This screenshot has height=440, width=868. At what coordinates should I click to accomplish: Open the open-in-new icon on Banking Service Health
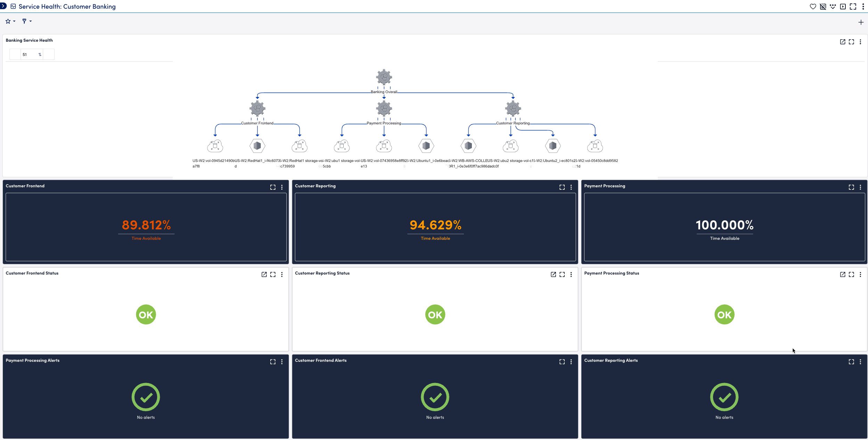click(x=843, y=41)
